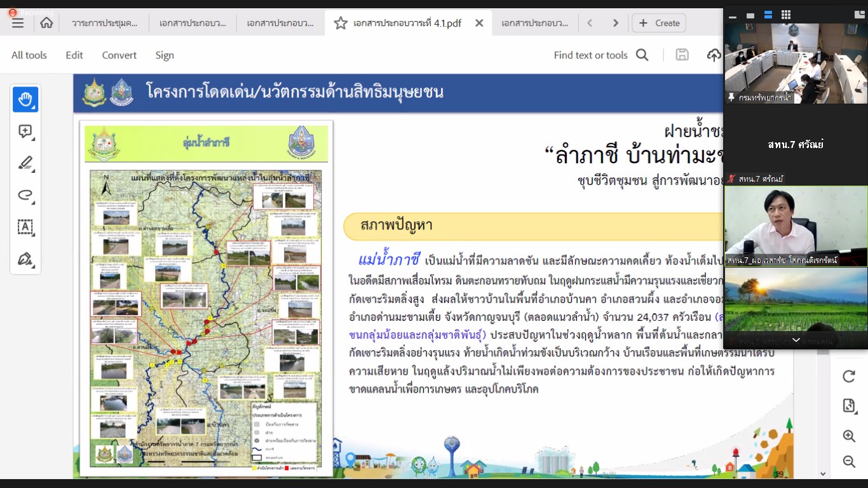Select the Hand pan tool

coord(25,100)
